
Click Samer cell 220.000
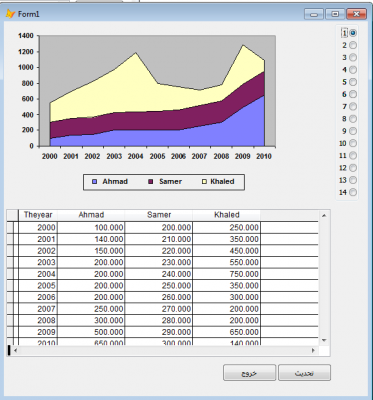tap(159, 251)
